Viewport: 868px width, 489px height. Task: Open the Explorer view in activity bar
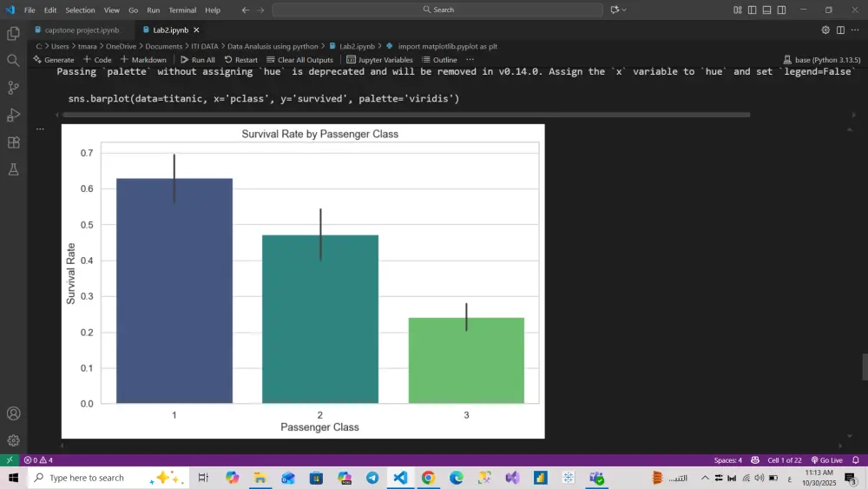13,33
